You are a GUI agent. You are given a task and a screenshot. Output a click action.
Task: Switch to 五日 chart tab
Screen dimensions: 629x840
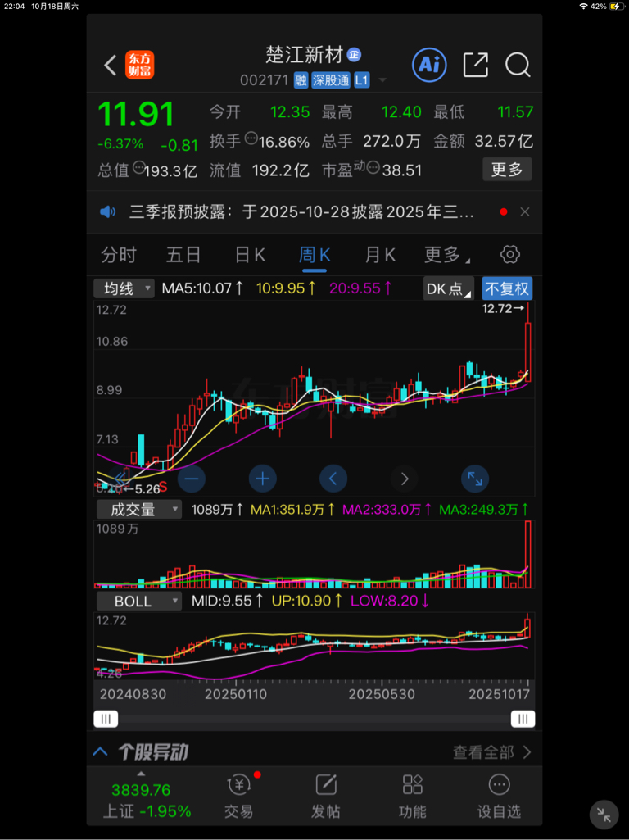coord(183,255)
